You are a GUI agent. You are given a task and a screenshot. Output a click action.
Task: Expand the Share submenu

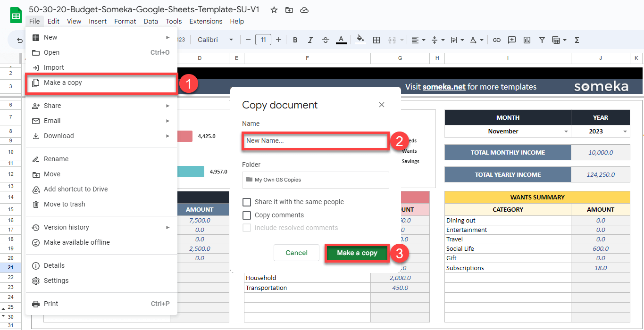(x=101, y=106)
